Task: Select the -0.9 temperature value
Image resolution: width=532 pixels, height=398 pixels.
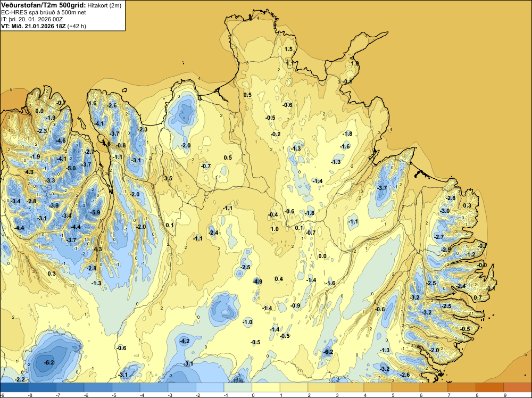Action: (295, 305)
